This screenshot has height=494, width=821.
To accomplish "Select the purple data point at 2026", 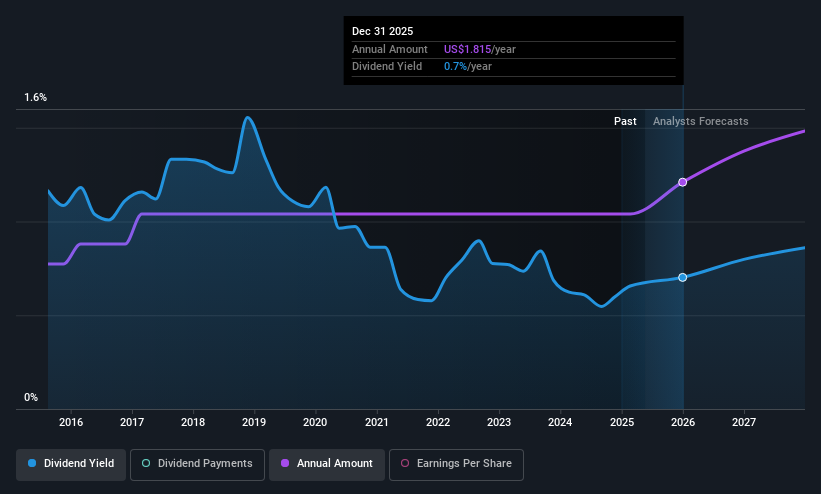I will tap(683, 182).
